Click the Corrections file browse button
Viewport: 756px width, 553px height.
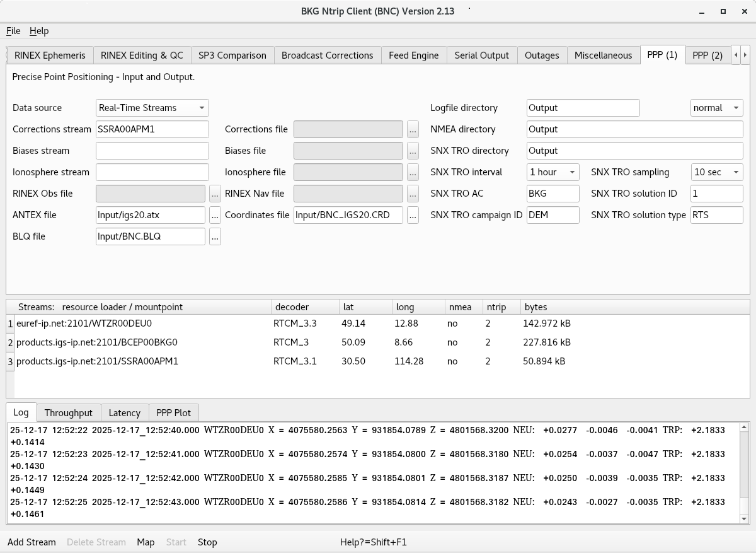[x=413, y=129]
